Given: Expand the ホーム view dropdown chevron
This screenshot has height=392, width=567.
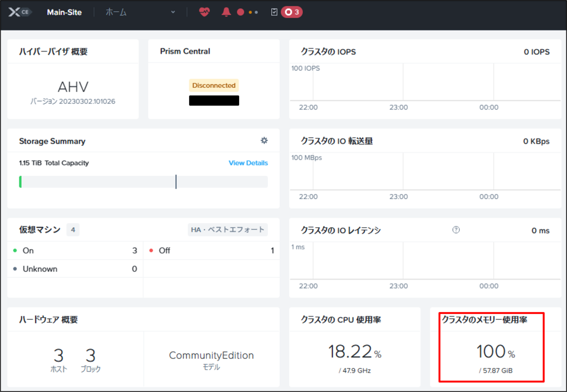Looking at the screenshot, I should point(173,12).
